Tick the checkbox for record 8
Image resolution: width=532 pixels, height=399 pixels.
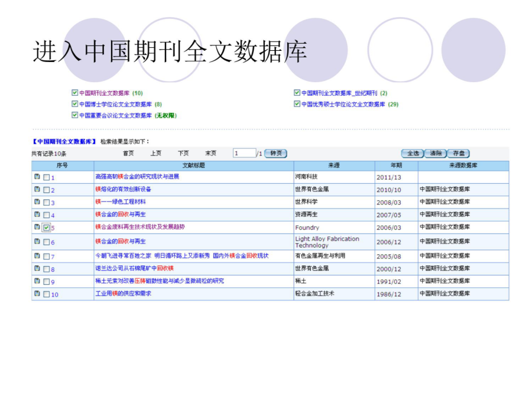tap(47, 269)
